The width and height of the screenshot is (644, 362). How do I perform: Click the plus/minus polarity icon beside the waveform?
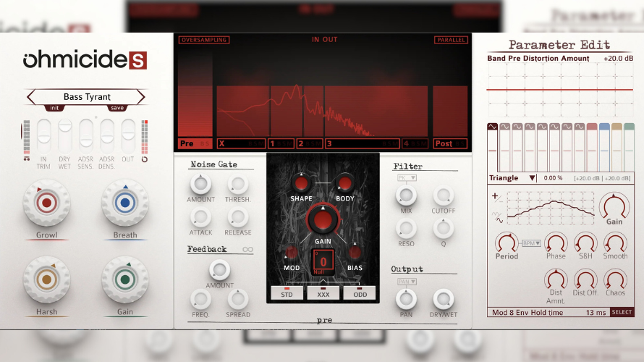[x=496, y=197]
